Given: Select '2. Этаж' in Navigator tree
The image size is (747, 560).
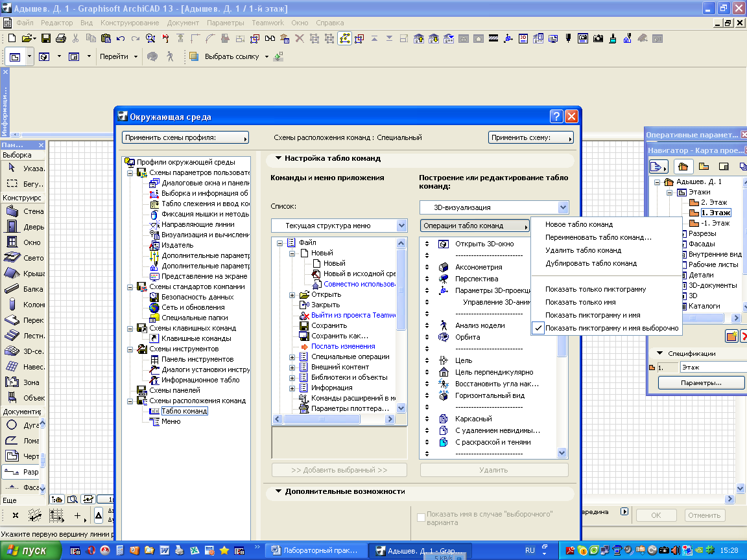Looking at the screenshot, I should point(714,202).
